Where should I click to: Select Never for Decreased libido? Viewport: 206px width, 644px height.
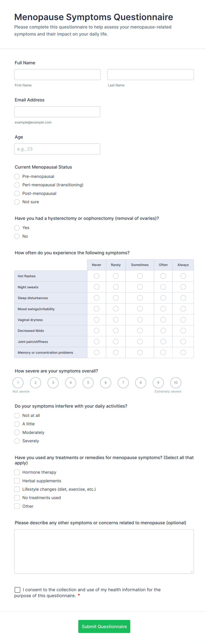(97, 331)
